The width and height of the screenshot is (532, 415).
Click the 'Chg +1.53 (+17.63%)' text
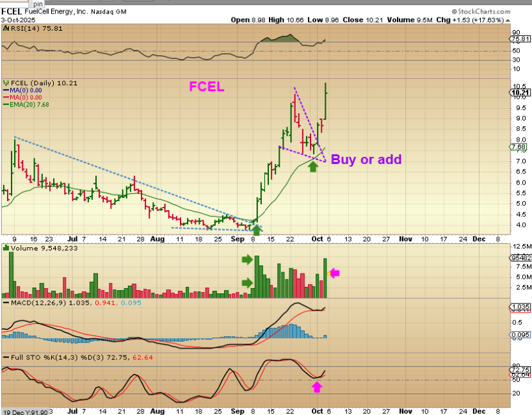coord(470,20)
